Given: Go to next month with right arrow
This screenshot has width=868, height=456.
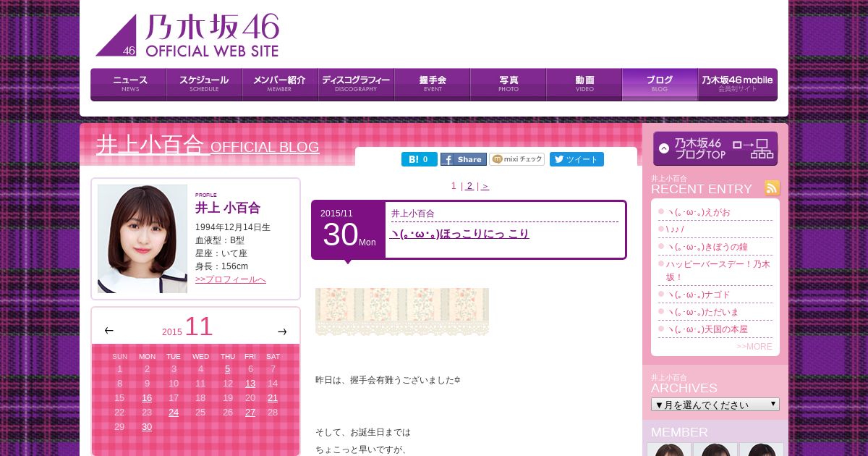Looking at the screenshot, I should pyautogui.click(x=282, y=332).
